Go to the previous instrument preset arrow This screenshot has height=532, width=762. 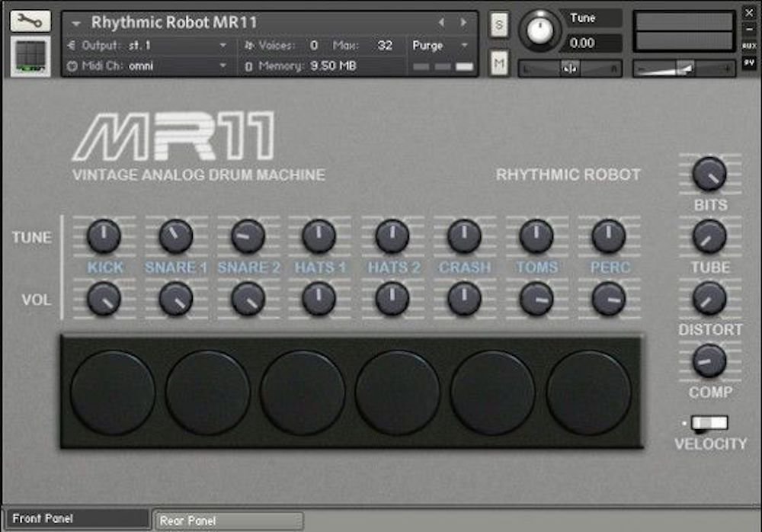click(440, 23)
